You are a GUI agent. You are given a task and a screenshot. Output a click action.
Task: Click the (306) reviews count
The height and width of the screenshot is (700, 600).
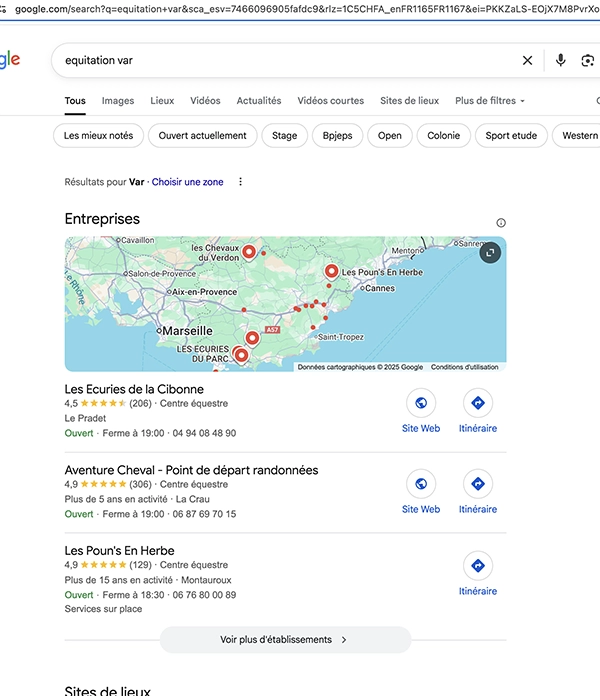coord(141,484)
